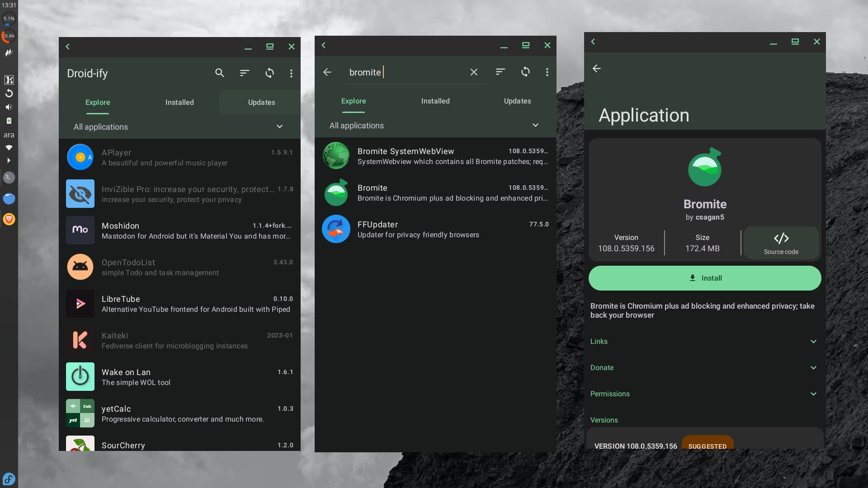868x488 pixels.
Task: Switch to Installed tab in Droid-ify
Action: [x=179, y=103]
